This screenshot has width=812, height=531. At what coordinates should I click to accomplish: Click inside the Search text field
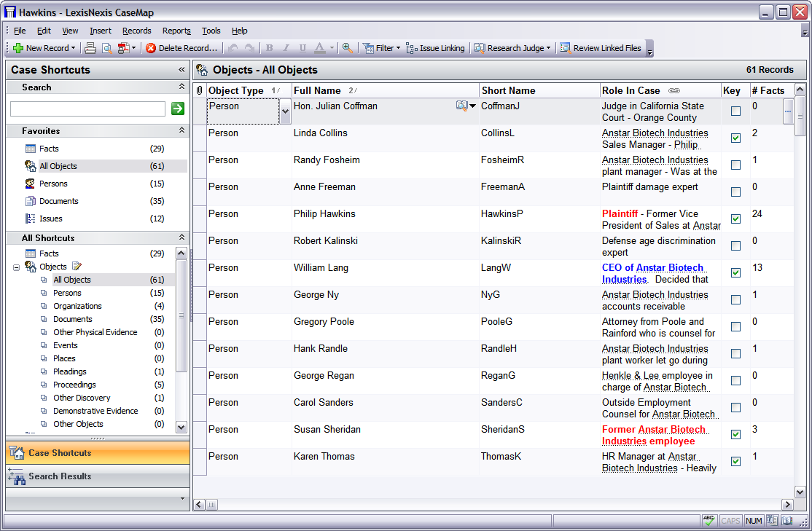point(87,109)
